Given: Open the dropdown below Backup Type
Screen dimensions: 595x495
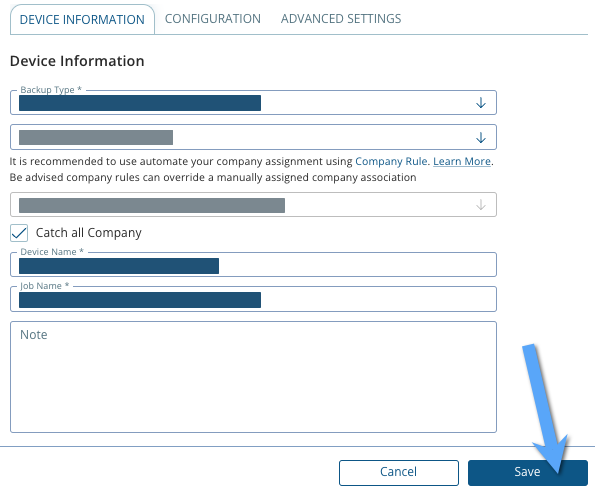Looking at the screenshot, I should [253, 137].
